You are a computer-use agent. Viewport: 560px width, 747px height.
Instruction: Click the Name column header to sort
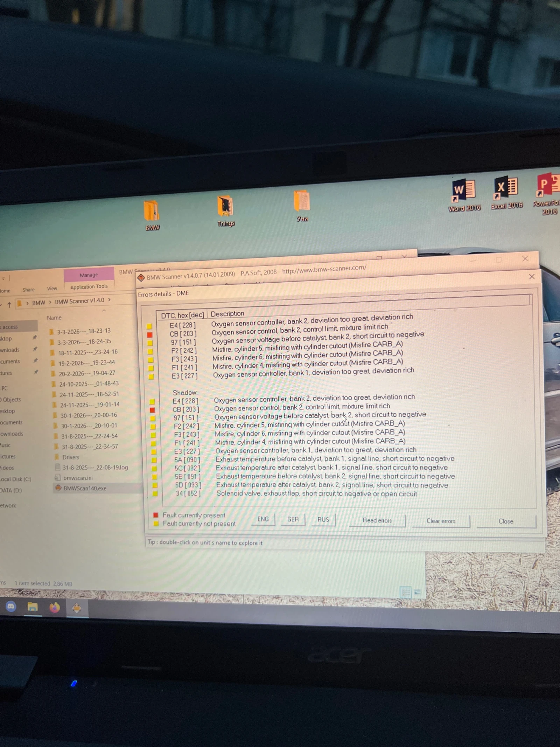click(x=54, y=318)
